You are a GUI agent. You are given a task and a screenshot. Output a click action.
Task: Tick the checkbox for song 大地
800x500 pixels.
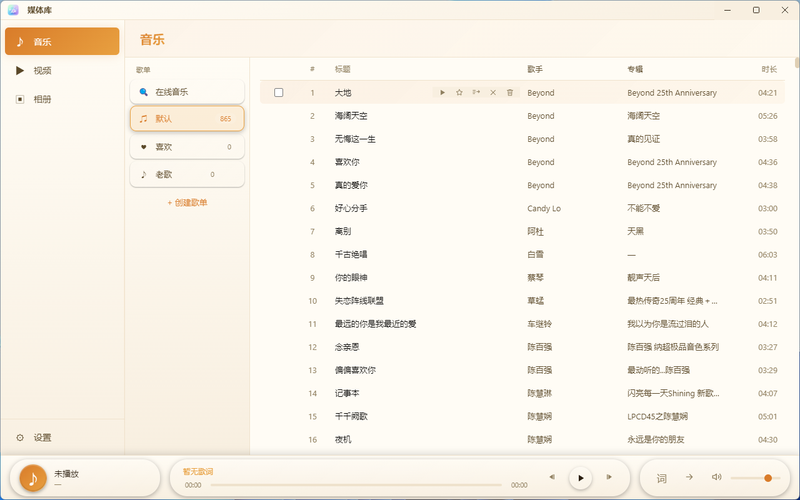pyautogui.click(x=279, y=92)
